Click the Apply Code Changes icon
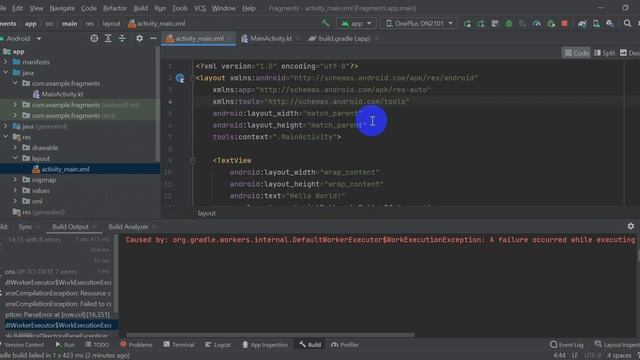Image resolution: width=640 pixels, height=360 pixels. click(495, 24)
